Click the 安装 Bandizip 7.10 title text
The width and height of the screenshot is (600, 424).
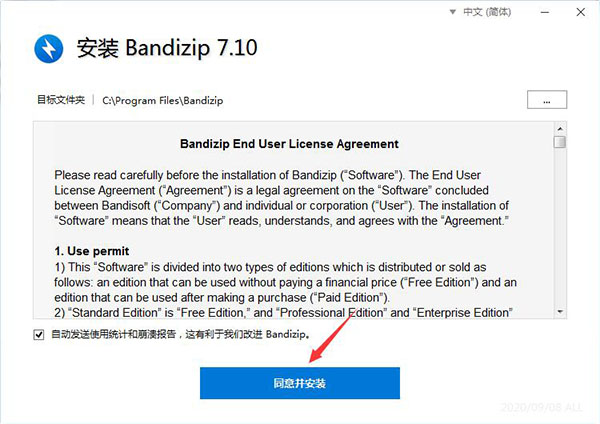point(167,48)
